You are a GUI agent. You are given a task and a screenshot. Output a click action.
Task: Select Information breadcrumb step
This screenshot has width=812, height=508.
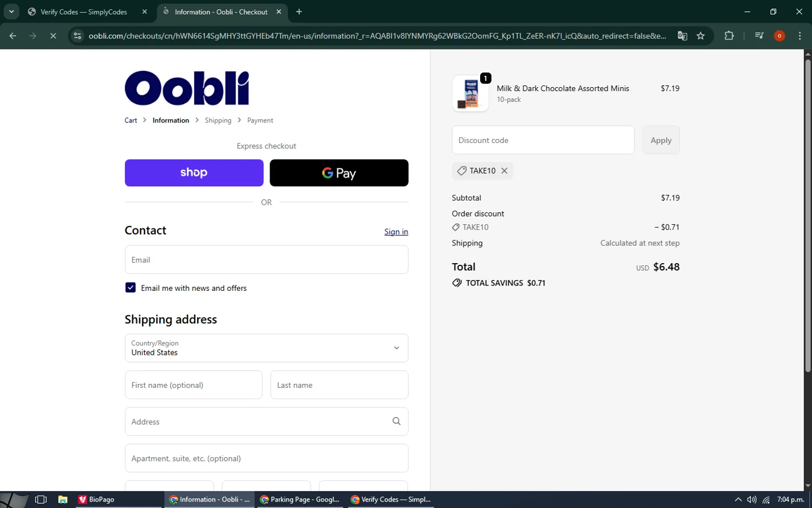click(x=171, y=120)
